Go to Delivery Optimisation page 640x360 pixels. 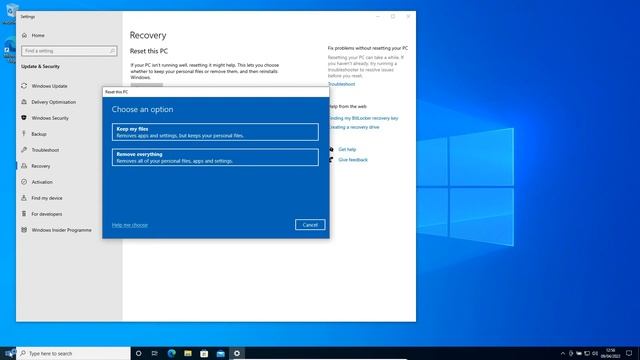coord(53,102)
